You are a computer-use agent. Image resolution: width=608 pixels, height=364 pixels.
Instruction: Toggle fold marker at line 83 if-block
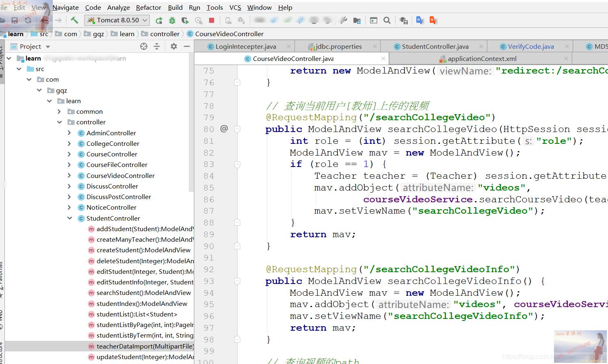point(237,165)
